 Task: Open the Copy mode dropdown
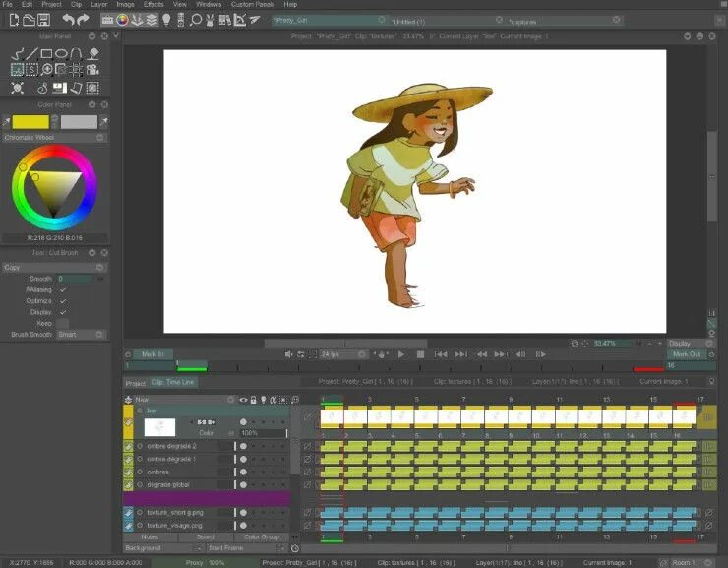[x=55, y=268]
